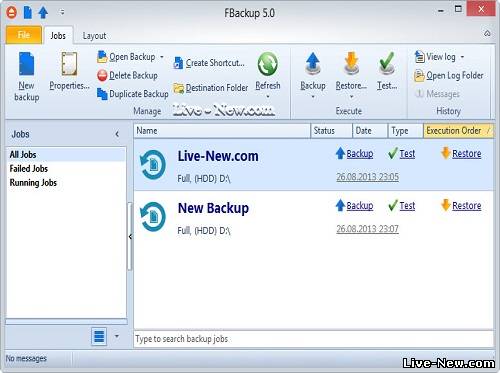The width and height of the screenshot is (500, 373).
Task: Click the blue up arrow quick access icon
Action: 43,13
